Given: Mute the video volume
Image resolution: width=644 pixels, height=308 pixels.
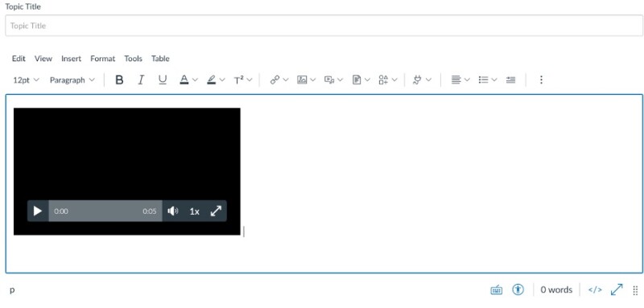Looking at the screenshot, I should (173, 211).
